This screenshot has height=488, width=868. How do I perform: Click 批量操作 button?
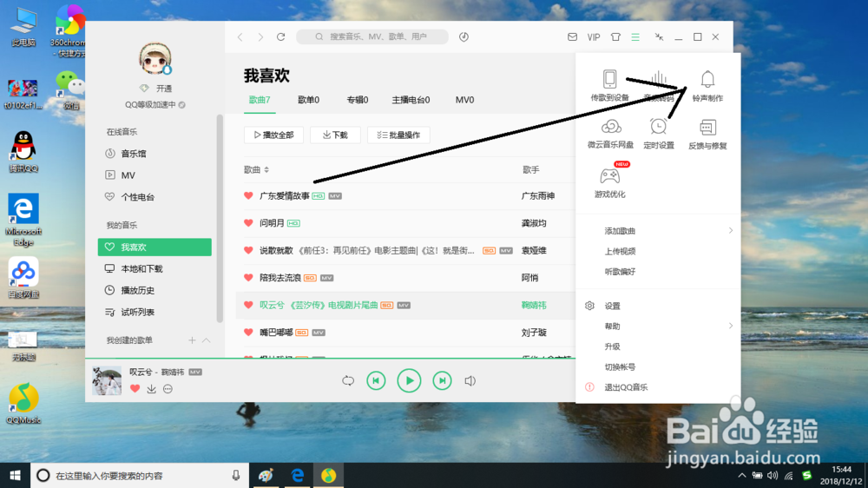pyautogui.click(x=398, y=135)
